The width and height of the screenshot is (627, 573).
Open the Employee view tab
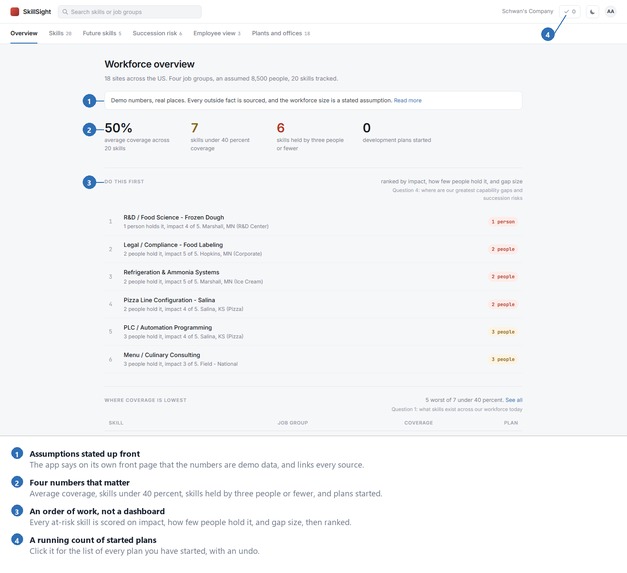tap(217, 33)
